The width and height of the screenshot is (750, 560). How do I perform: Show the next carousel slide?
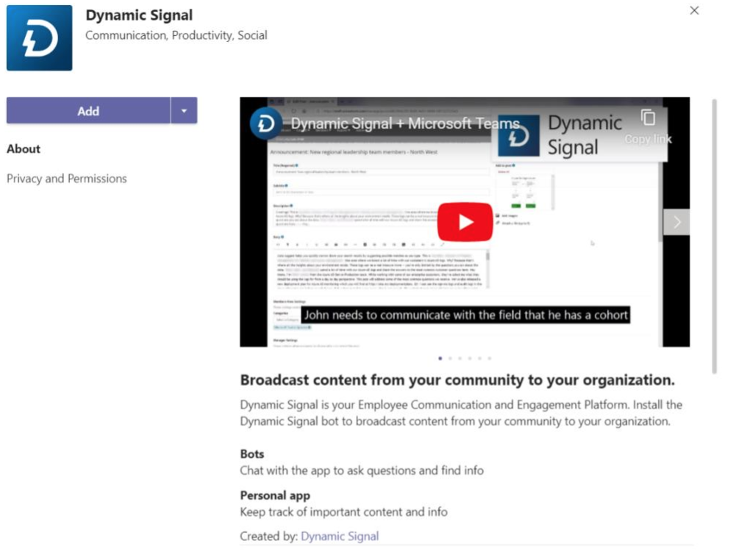coord(676,223)
